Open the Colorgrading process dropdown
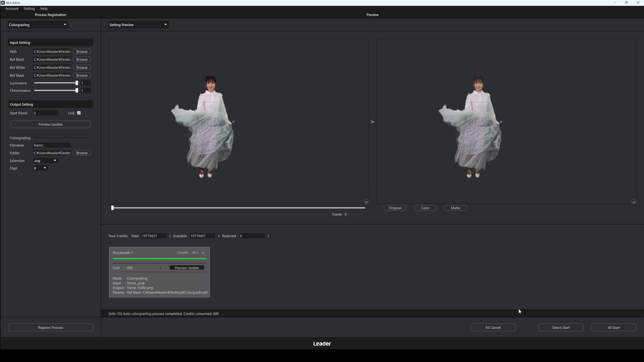The width and height of the screenshot is (644, 362). [38, 25]
